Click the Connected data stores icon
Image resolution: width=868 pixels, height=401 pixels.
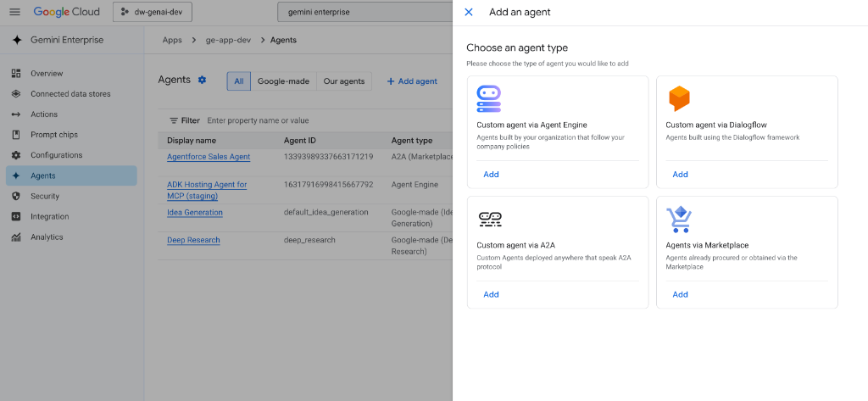pyautogui.click(x=16, y=93)
